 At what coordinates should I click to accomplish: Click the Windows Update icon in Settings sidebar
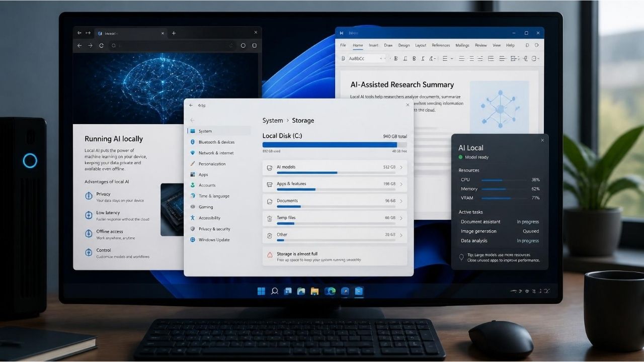point(193,240)
